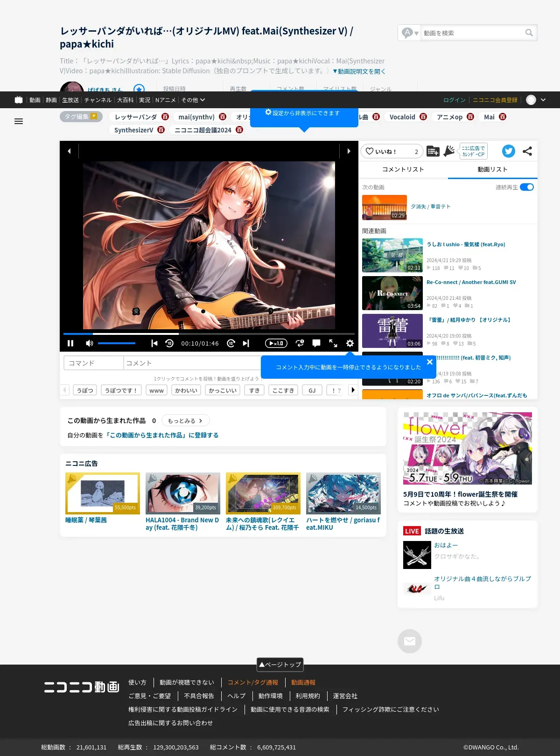Share on Twitter icon
The height and width of the screenshot is (756, 560).
tap(509, 151)
